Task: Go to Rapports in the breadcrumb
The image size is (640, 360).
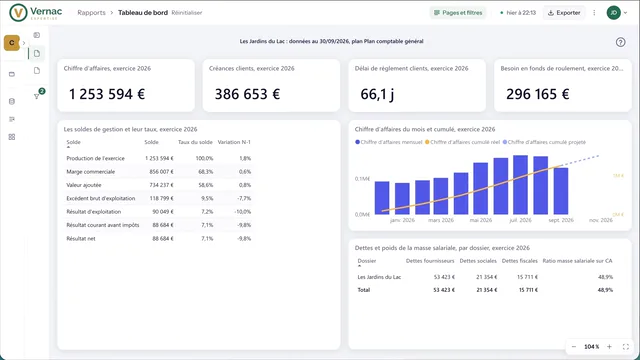Action: click(x=91, y=13)
